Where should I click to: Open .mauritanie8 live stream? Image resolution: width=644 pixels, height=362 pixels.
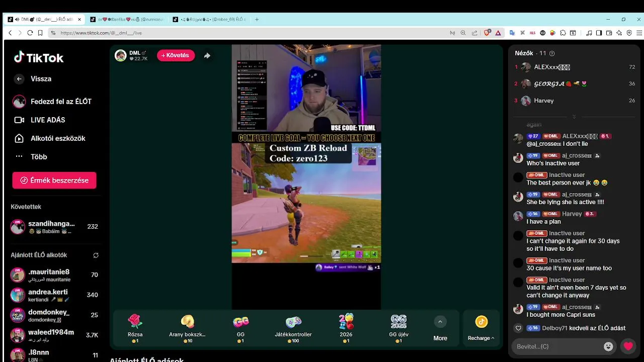[54, 275]
